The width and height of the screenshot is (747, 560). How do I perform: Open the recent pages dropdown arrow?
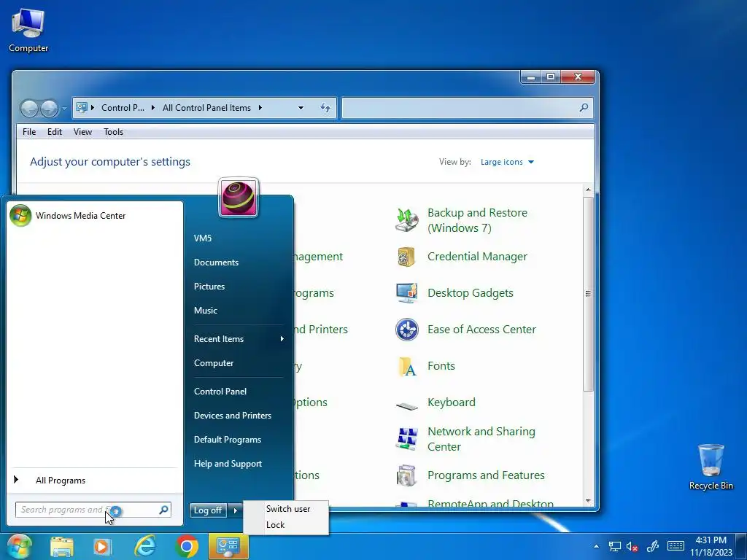coord(64,109)
